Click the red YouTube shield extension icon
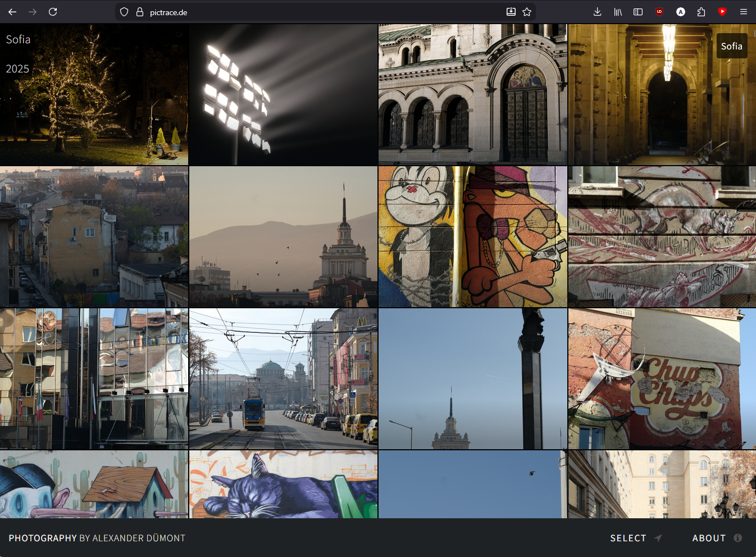This screenshot has width=756, height=557. coord(722,12)
